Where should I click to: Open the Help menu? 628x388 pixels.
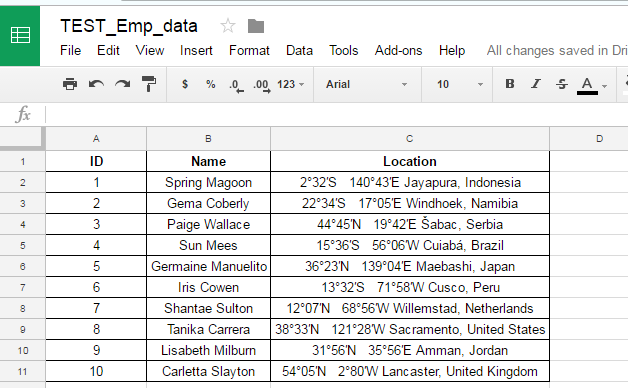coord(452,50)
